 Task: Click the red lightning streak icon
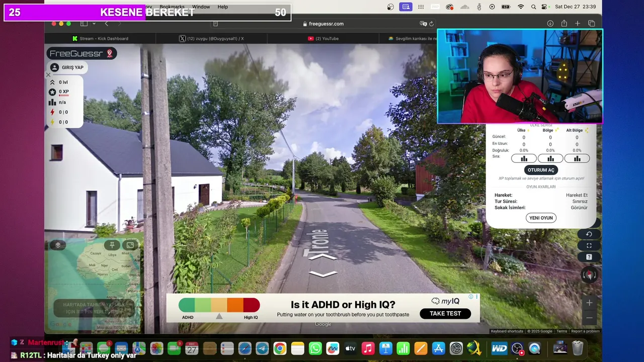(52, 112)
